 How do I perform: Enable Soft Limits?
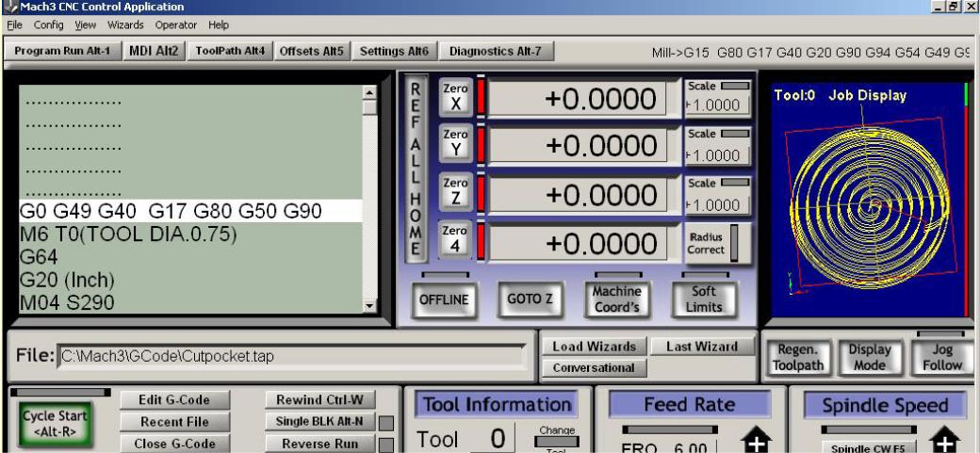[x=705, y=299]
